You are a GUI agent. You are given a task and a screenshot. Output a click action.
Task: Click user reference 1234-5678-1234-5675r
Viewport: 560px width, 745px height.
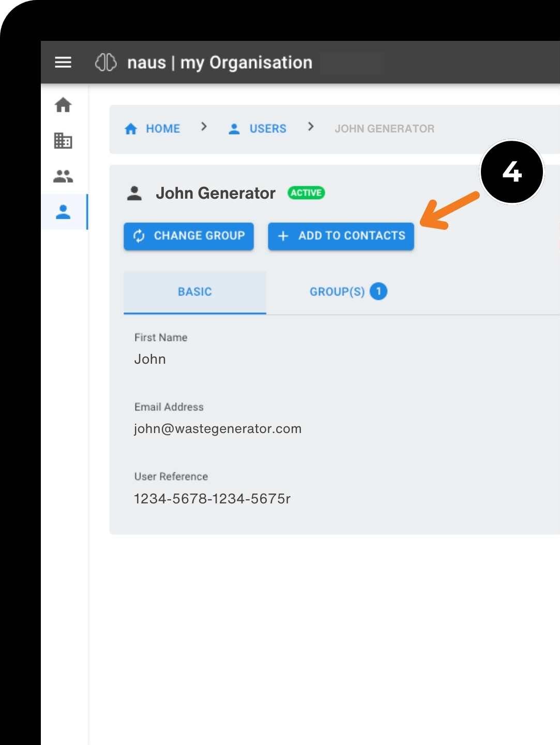pos(212,499)
